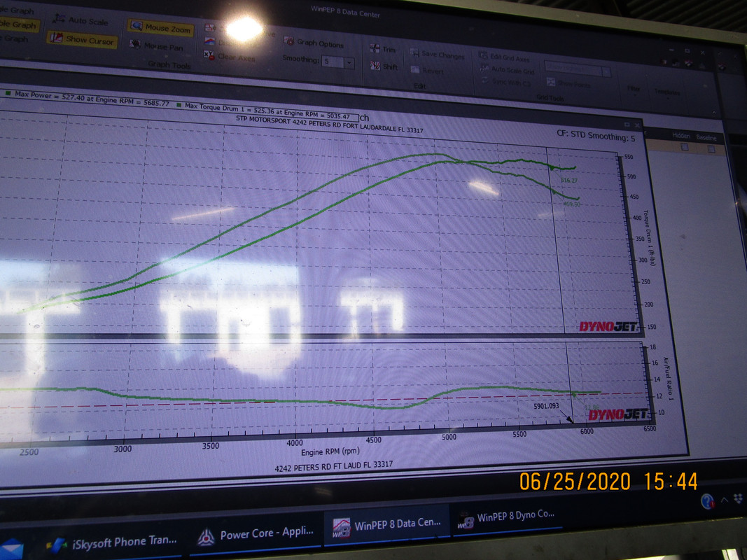The image size is (747, 560).
Task: Select the top Graph mode option
Action: click(x=18, y=10)
